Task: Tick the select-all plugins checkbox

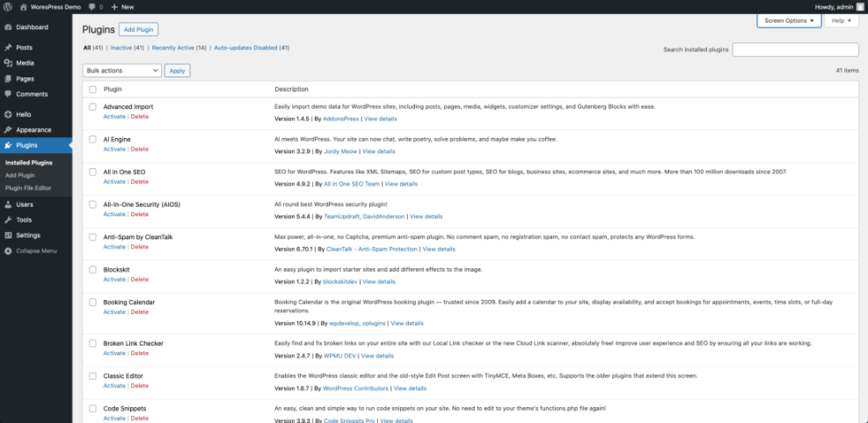Action: (x=92, y=89)
